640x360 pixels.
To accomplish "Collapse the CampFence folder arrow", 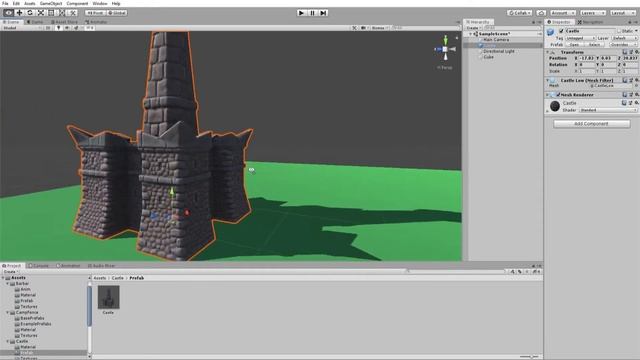I will [x=8, y=312].
